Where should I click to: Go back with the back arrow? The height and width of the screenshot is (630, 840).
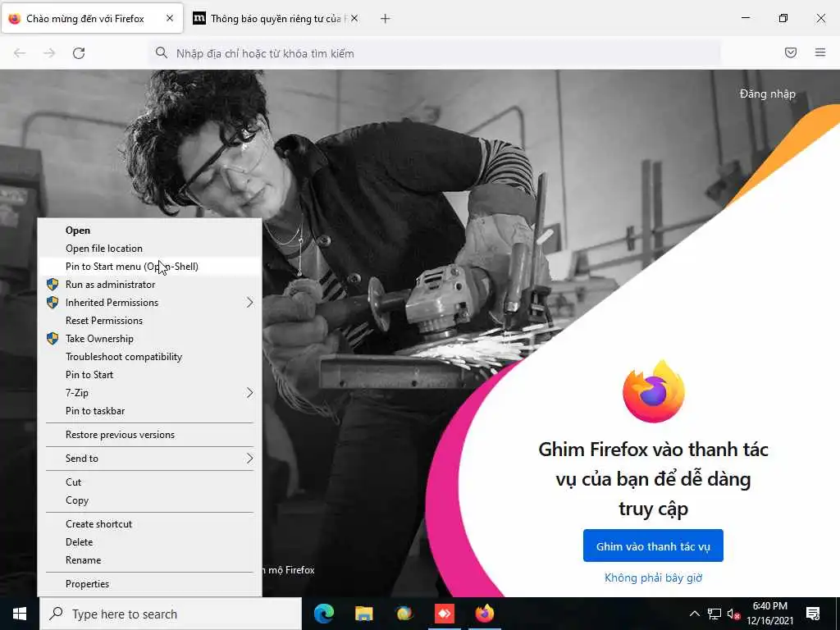[x=20, y=53]
